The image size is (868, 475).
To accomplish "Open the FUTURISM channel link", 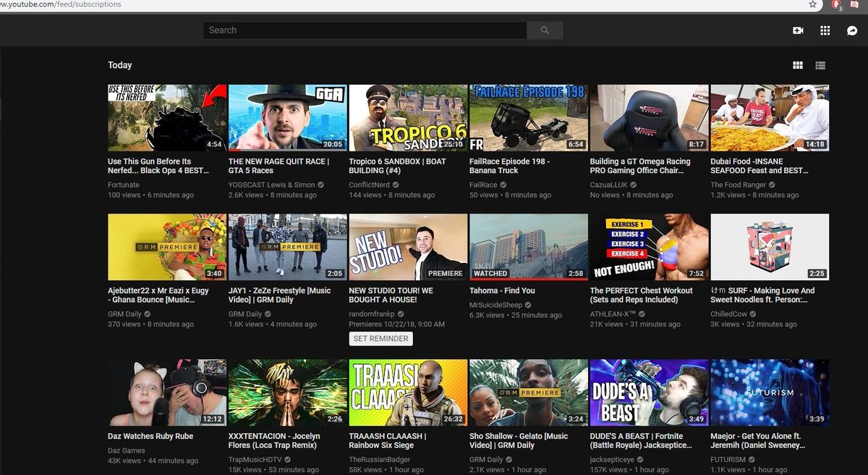I will point(728,459).
